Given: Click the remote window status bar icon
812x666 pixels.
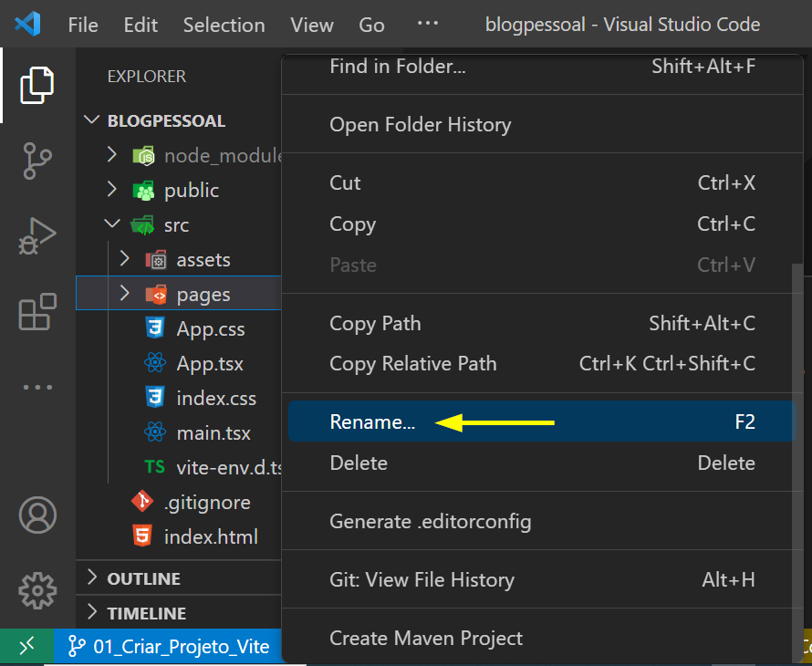Looking at the screenshot, I should 26,646.
